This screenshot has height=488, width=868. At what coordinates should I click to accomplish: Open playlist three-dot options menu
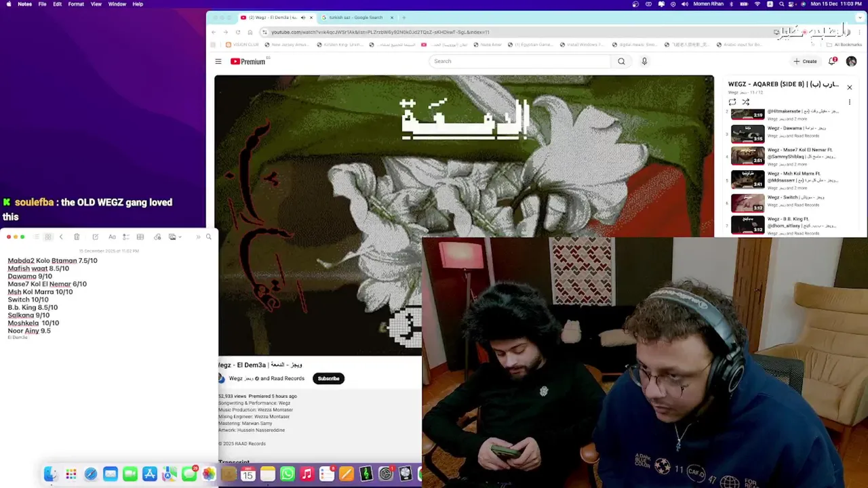tap(849, 102)
